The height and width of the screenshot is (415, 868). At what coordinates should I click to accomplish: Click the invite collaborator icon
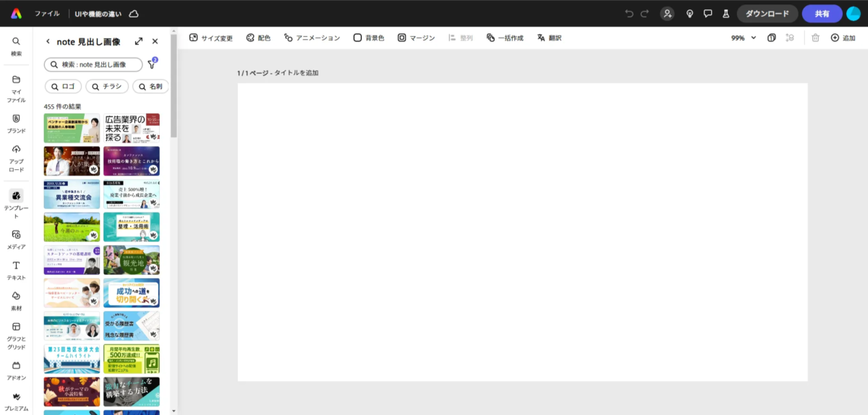667,14
